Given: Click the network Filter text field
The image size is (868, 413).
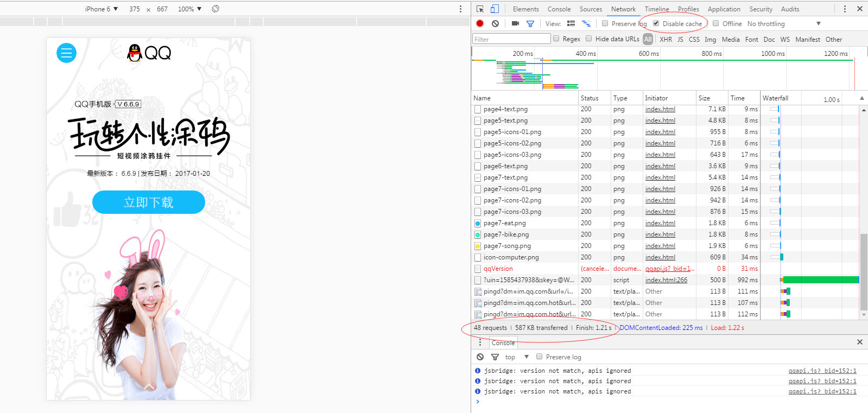Looking at the screenshot, I should pos(511,39).
